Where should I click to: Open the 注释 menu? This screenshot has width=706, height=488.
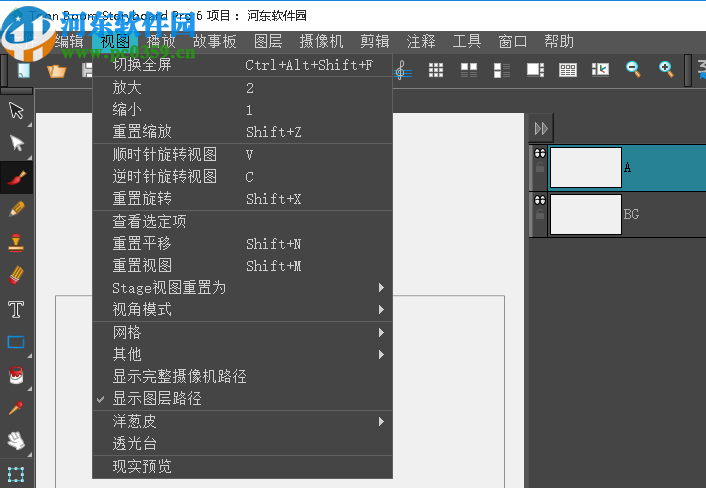click(x=421, y=42)
